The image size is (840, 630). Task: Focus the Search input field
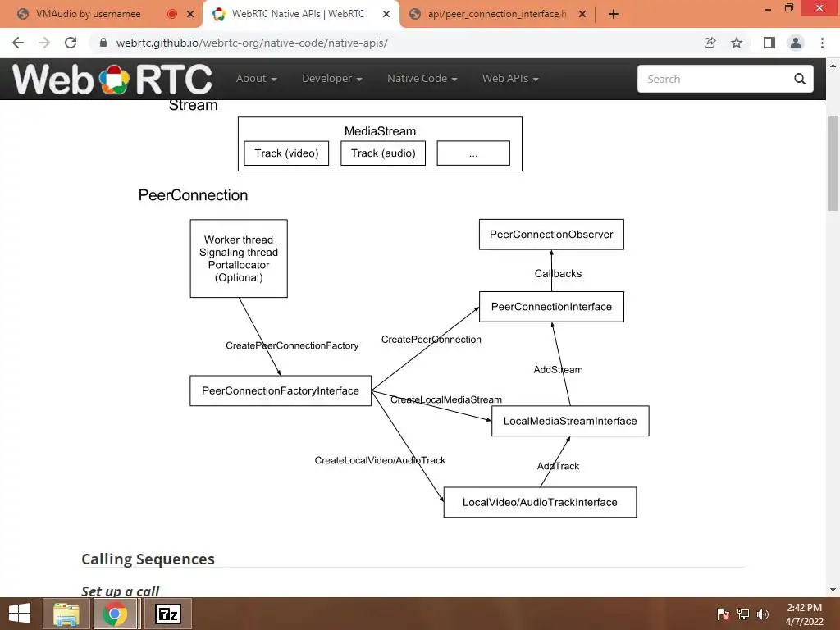(715, 79)
